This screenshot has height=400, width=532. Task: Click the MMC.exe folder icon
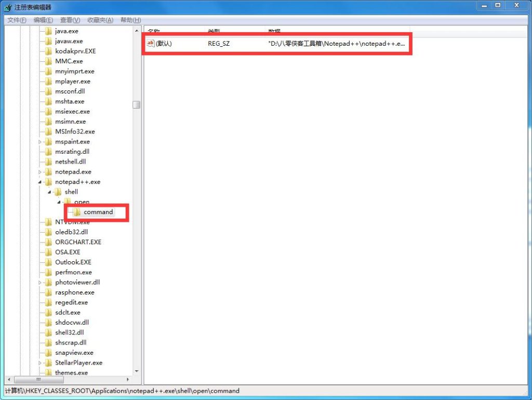coord(48,61)
